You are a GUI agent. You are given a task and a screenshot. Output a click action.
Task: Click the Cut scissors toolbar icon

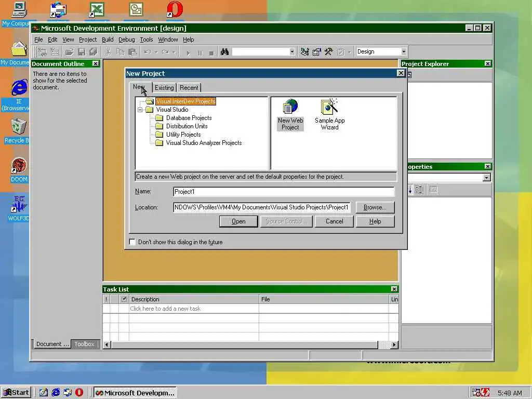pos(108,52)
